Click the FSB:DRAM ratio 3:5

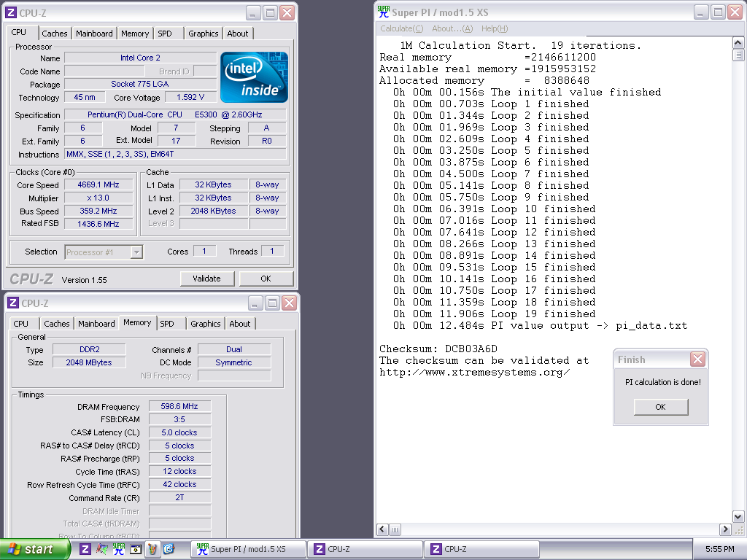[x=179, y=419]
